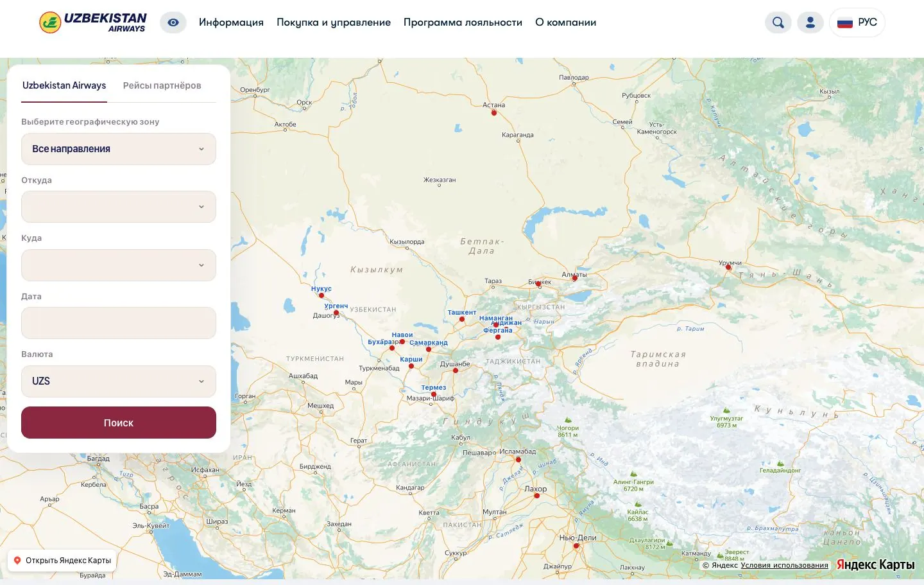The height and width of the screenshot is (585, 924).
Task: Click the Кызылорда city label
Action: click(x=407, y=242)
